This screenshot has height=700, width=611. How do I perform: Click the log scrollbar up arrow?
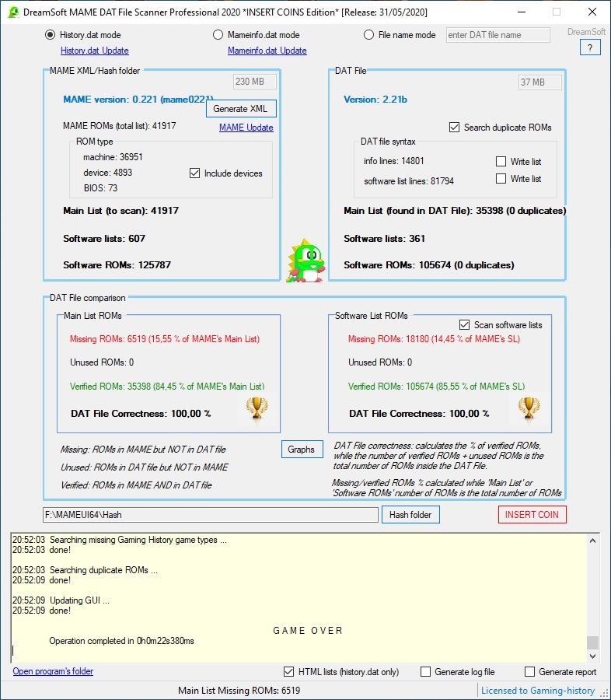[592, 541]
